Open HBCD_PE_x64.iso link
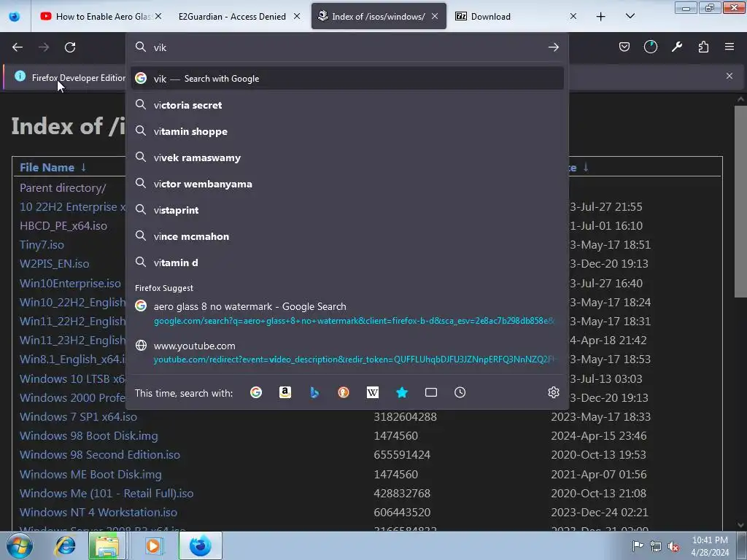747x560 pixels. point(63,226)
